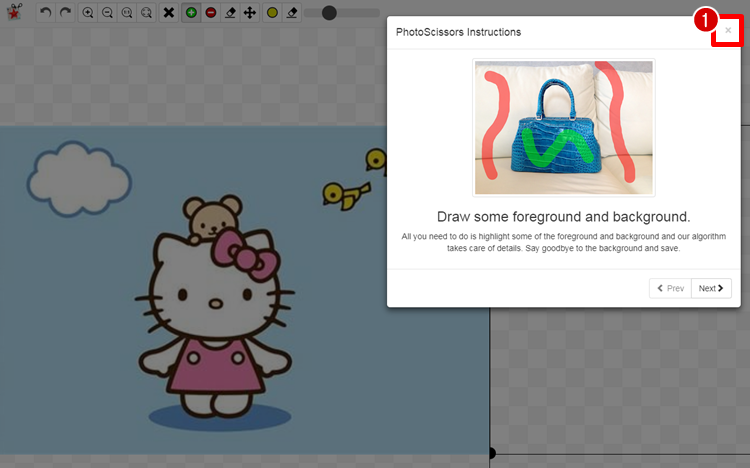This screenshot has width=750, height=468.
Task: Redo the last undone action
Action: click(66, 12)
